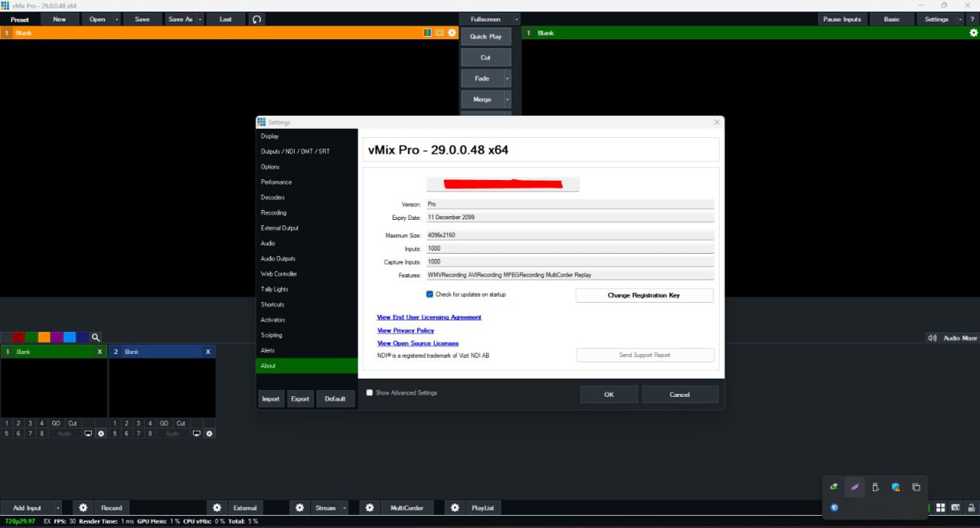Screen dimensions: 980x528
Task: Expand the top-bar Settings dropdown arrow
Action: [x=960, y=19]
